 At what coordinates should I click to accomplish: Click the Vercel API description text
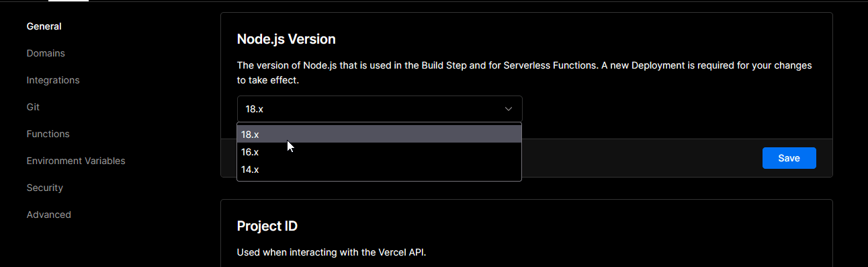332,253
